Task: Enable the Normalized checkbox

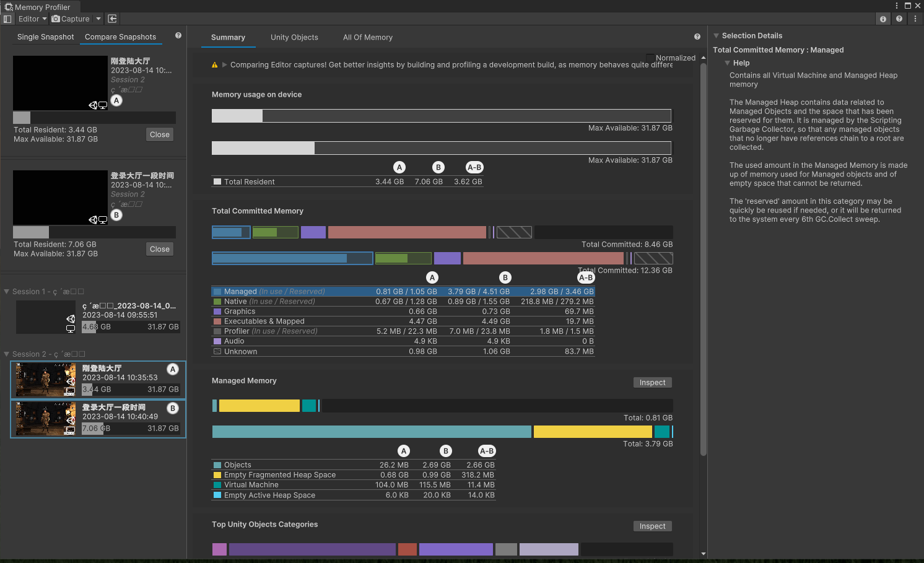Action: (x=650, y=58)
